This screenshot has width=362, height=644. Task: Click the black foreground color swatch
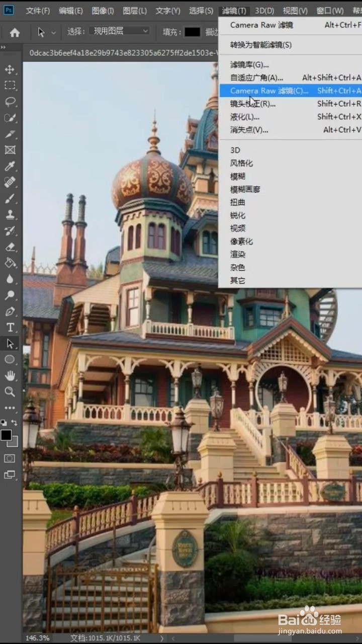(6, 435)
